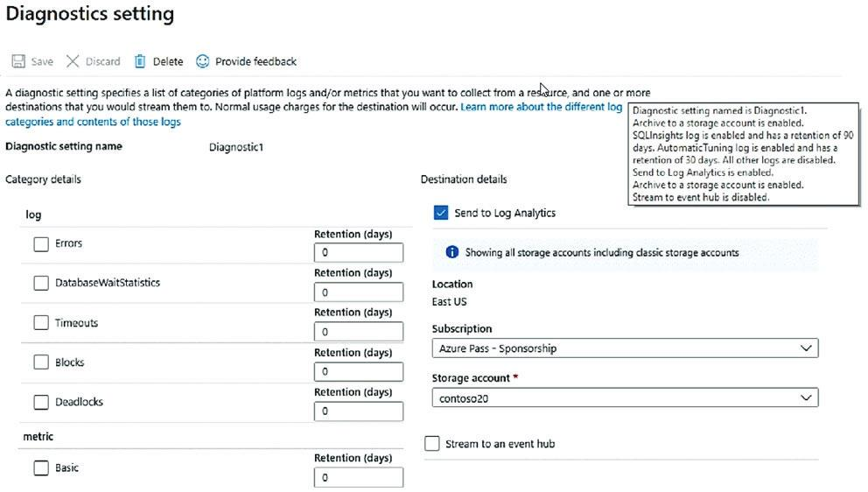Check the DatabaseWaitStatistics log category

click(x=41, y=283)
